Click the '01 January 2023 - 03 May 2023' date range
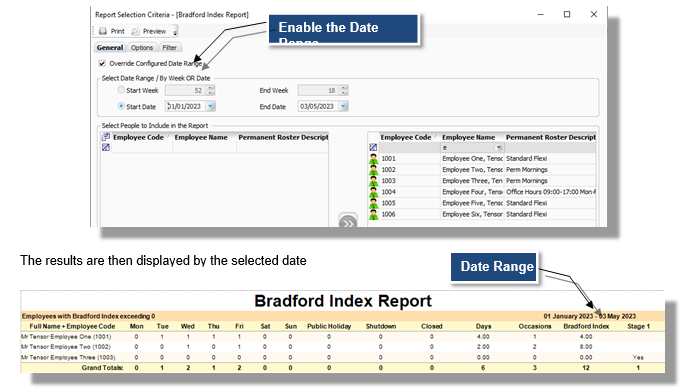This screenshot has height=392, width=687. click(x=590, y=316)
